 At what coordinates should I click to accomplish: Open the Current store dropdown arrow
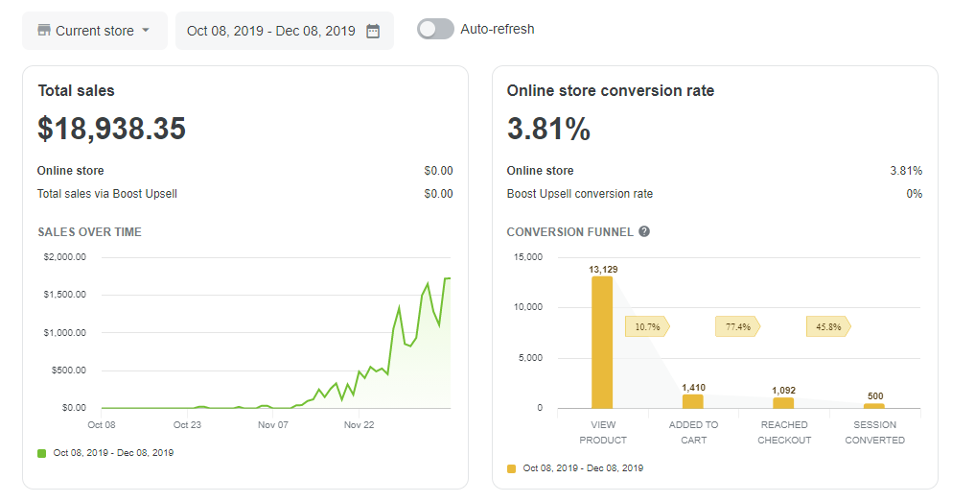coord(146,30)
